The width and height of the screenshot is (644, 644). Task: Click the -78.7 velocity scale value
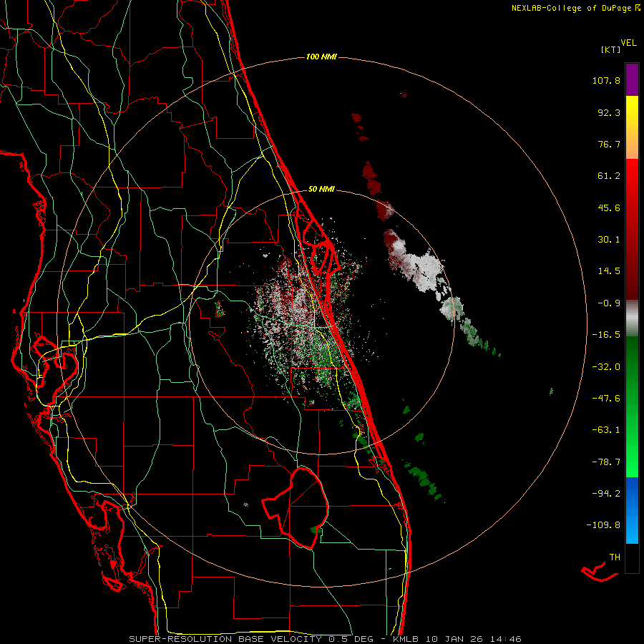[x=606, y=462]
